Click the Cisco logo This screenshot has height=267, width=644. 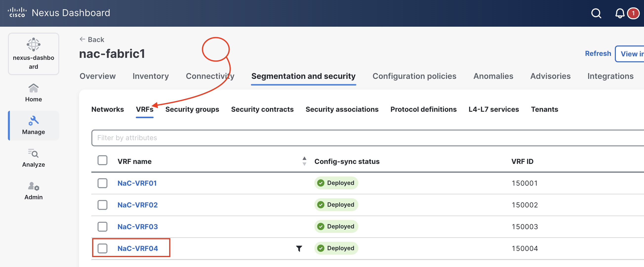(17, 13)
